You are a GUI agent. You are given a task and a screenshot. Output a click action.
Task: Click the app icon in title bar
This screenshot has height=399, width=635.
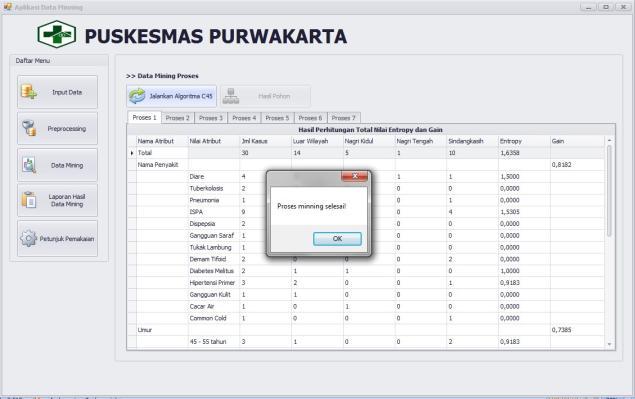[x=8, y=7]
